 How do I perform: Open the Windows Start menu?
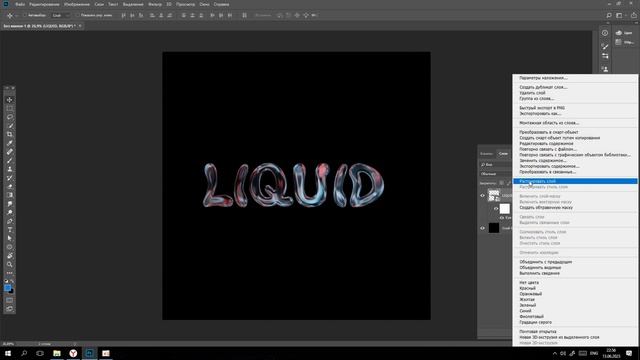(x=8, y=353)
